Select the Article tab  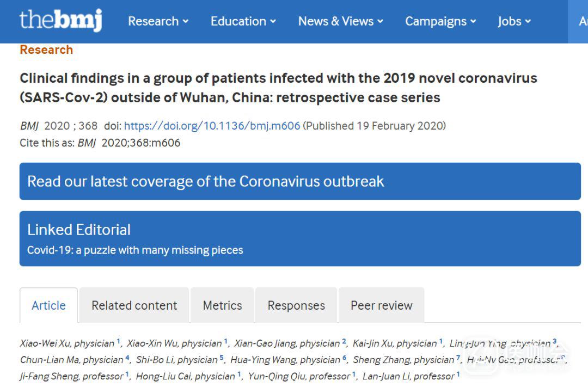[x=48, y=305]
